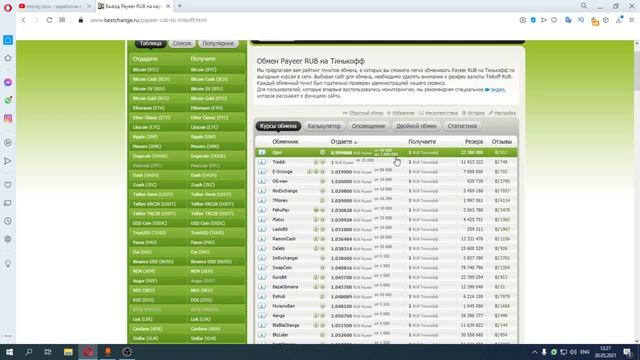
Task: Click info icon beside the EuroBit row
Action: [x=262, y=277]
